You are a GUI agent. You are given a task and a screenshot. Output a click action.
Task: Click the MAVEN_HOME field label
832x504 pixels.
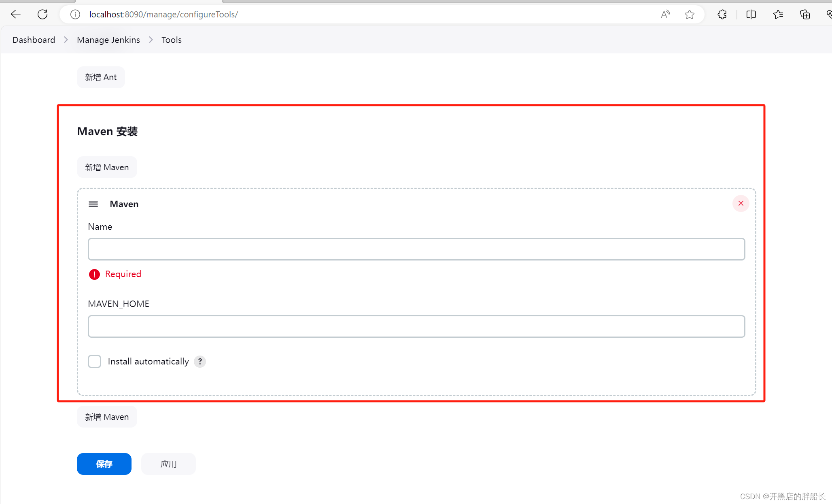tap(119, 304)
